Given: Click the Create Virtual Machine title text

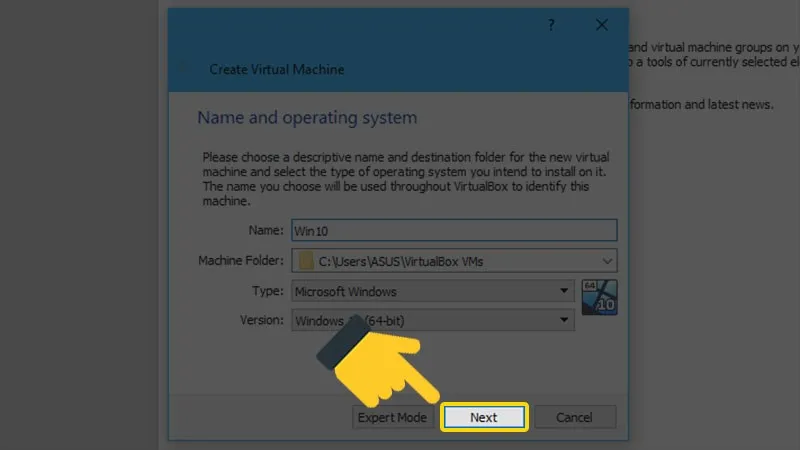Looking at the screenshot, I should [276, 70].
